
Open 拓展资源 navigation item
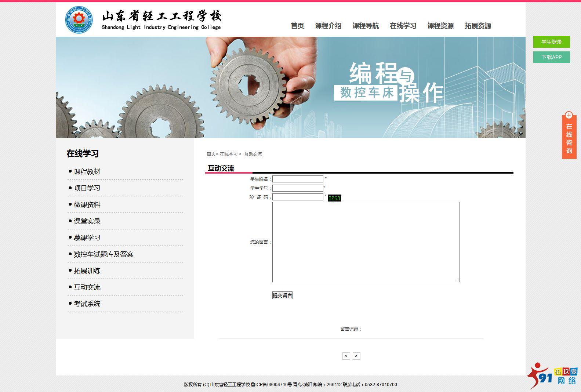point(478,26)
